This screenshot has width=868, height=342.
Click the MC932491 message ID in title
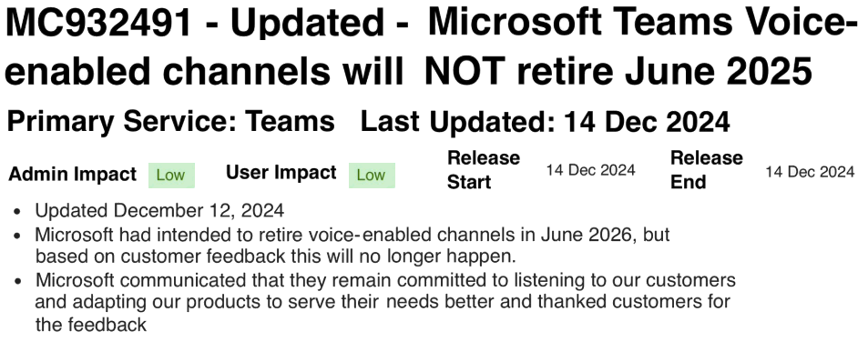[x=99, y=24]
